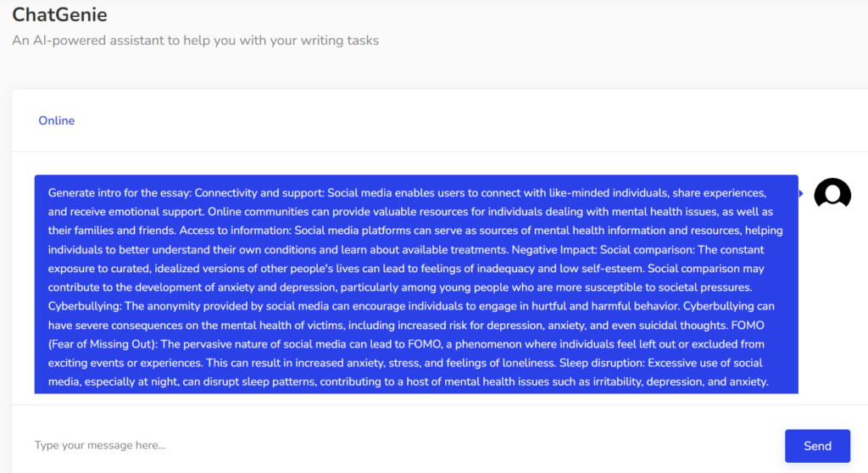Screen dimensions: 868x473
Task: Click the user avatar icon
Action: pyautogui.click(x=832, y=193)
